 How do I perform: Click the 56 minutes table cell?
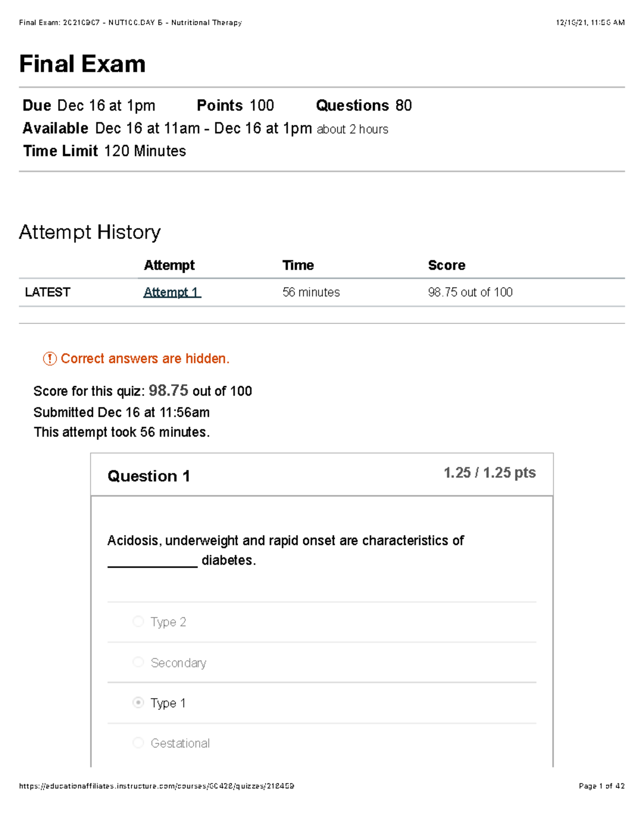(x=311, y=292)
